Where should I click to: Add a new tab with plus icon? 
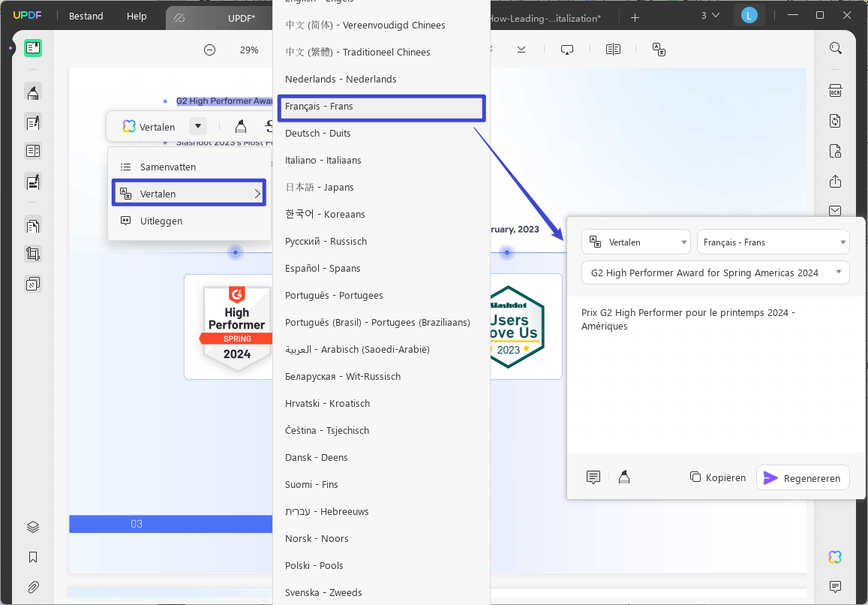tap(635, 18)
